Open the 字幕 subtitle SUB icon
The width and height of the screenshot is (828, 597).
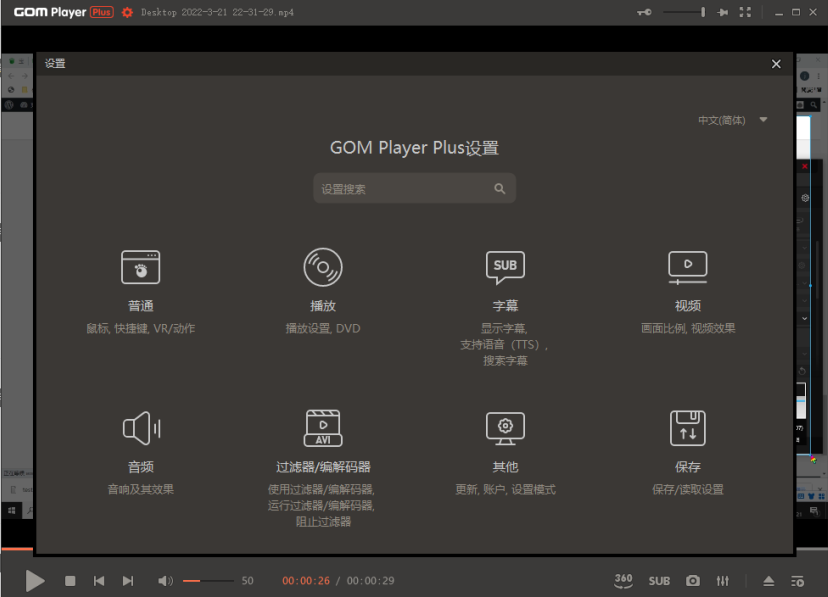(505, 268)
